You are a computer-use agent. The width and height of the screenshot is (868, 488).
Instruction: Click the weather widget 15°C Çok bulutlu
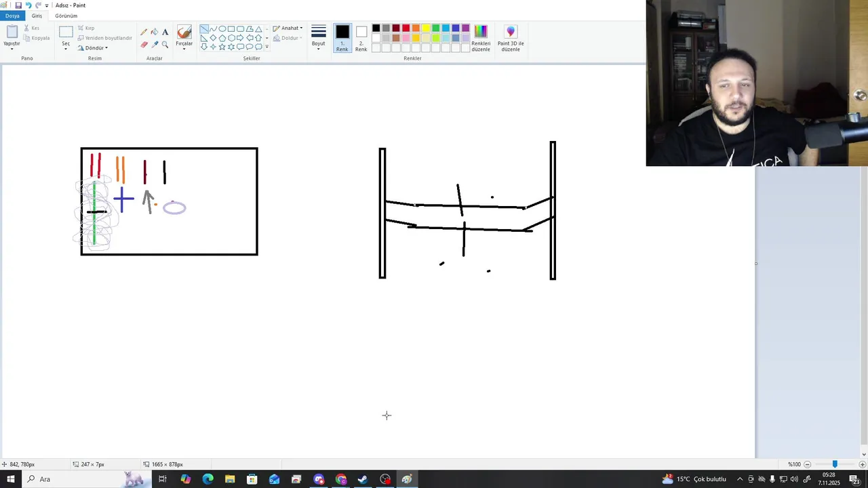click(694, 479)
